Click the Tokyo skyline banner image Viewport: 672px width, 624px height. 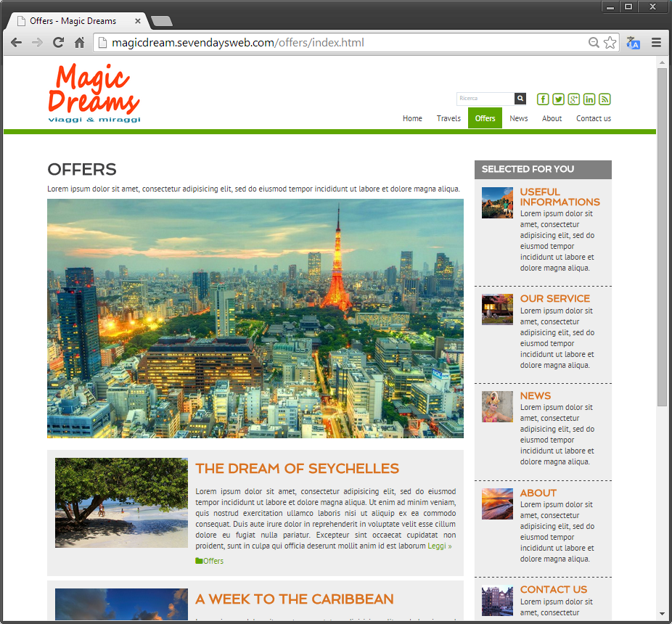pos(255,319)
